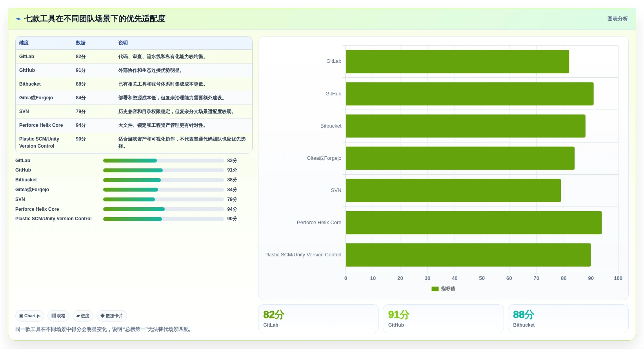Viewport: 644px width, 349px height.
Task: Click description 大文件、锁定和工程资产管理更有针对性。
Action: click(x=163, y=125)
